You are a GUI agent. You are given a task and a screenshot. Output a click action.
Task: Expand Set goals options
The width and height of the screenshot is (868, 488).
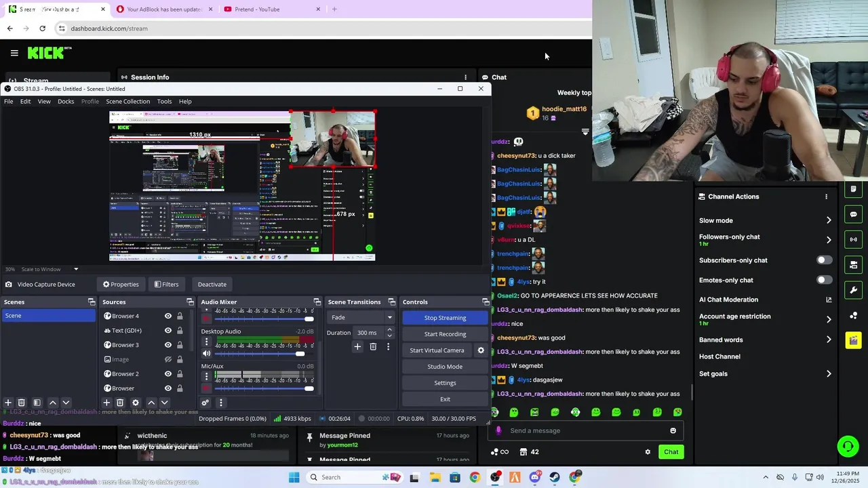pos(829,373)
